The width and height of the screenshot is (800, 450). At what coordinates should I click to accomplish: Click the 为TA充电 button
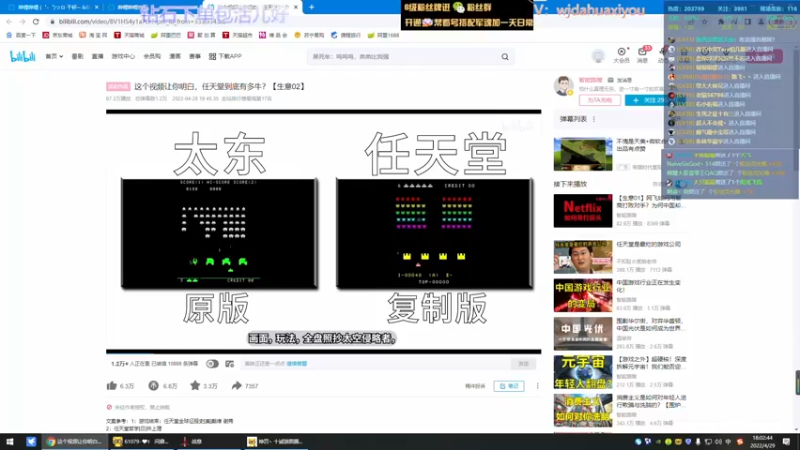[599, 101]
